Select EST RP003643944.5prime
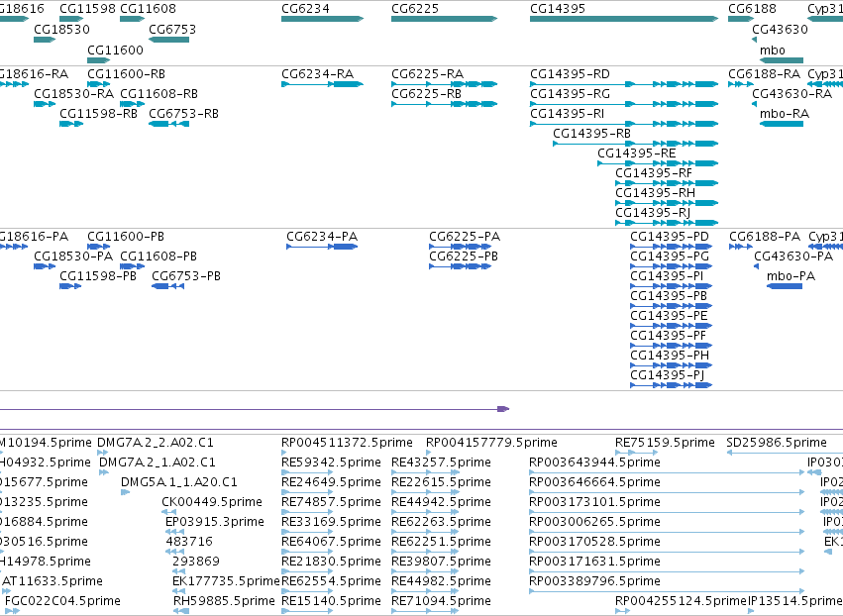The image size is (843, 616). pyautogui.click(x=594, y=462)
